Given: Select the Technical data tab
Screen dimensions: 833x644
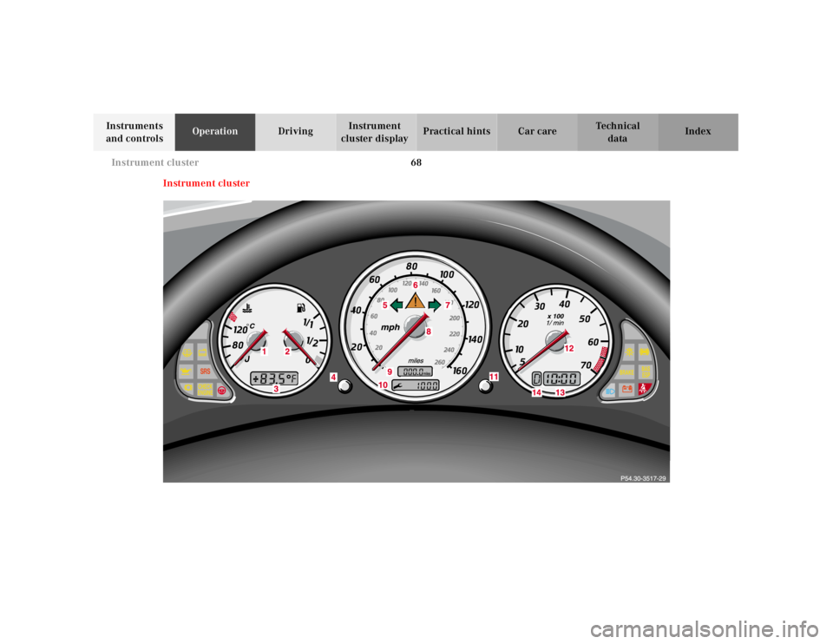Looking at the screenshot, I should pyautogui.click(x=617, y=132).
